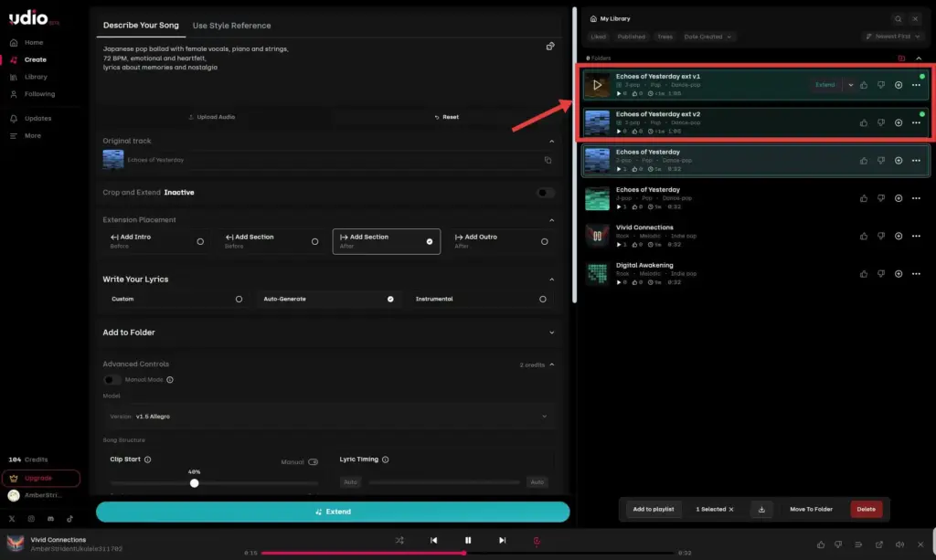Screen dimensions: 936x560
Task: Toggle the Clip Start Manual switch
Action: (x=314, y=462)
